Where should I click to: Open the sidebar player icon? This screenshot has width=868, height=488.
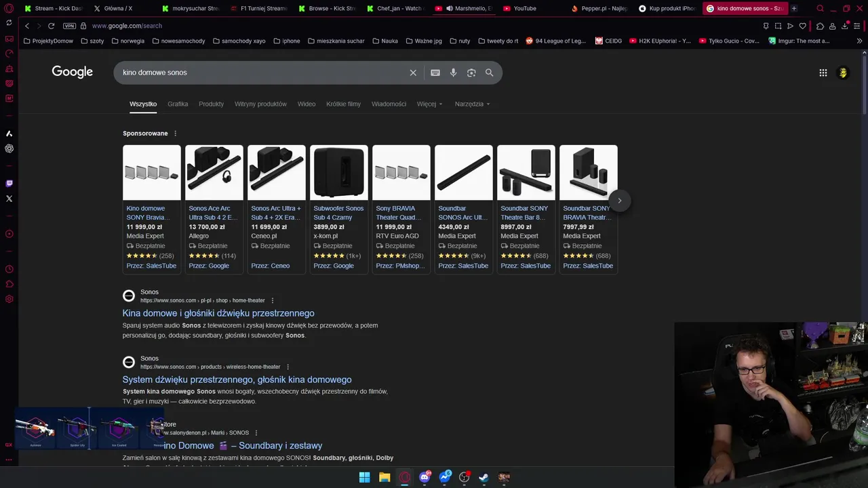(x=9, y=234)
